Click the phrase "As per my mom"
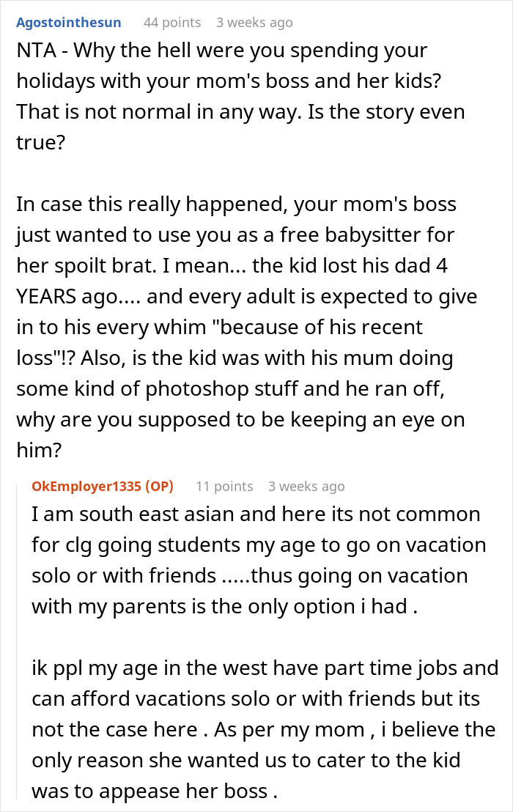Viewport: 513px width, 812px height. [x=289, y=730]
